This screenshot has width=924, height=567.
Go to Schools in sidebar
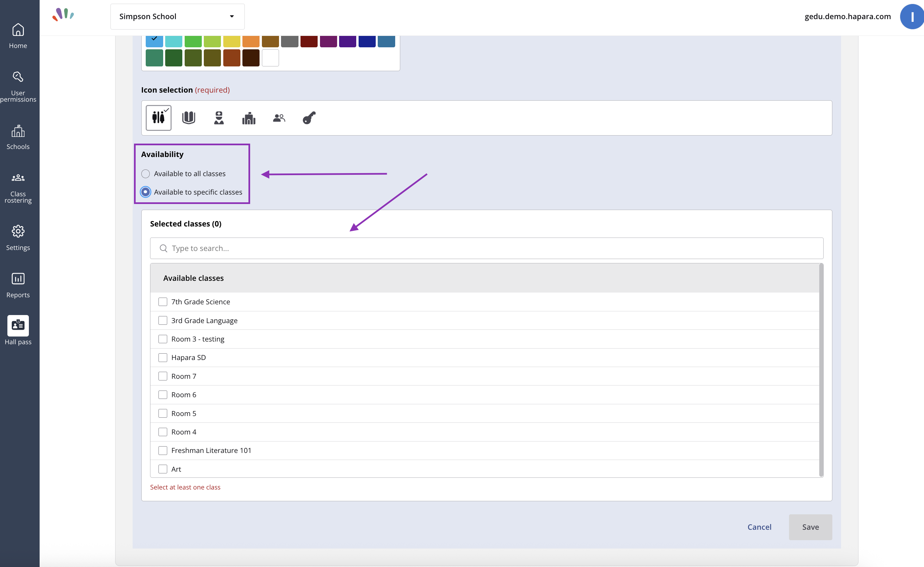pyautogui.click(x=18, y=137)
